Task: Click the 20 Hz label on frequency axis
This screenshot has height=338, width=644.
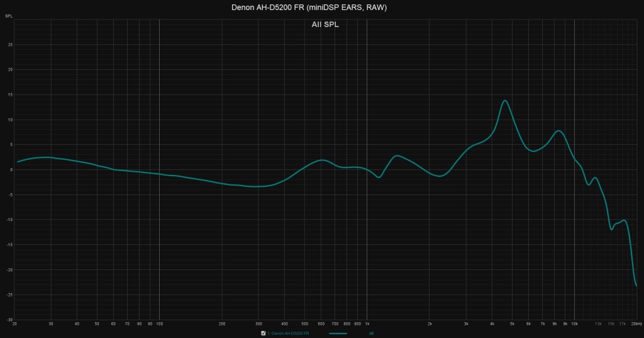Action: pos(14,324)
